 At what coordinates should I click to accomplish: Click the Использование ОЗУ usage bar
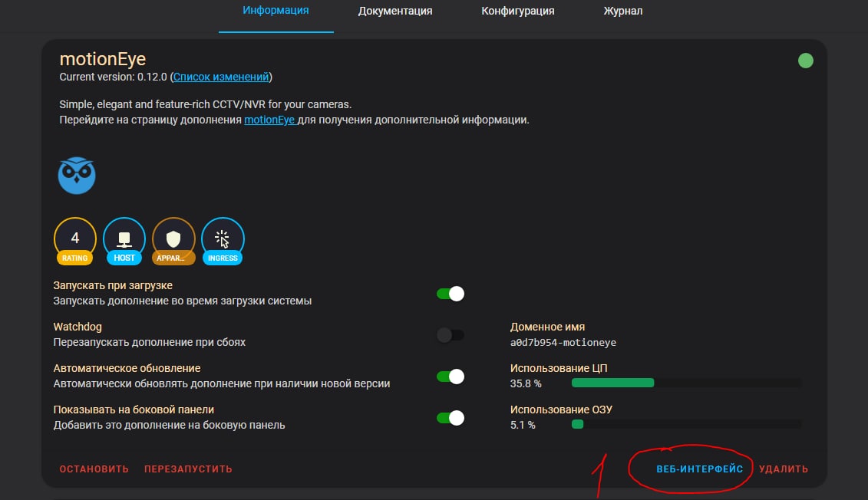(686, 424)
